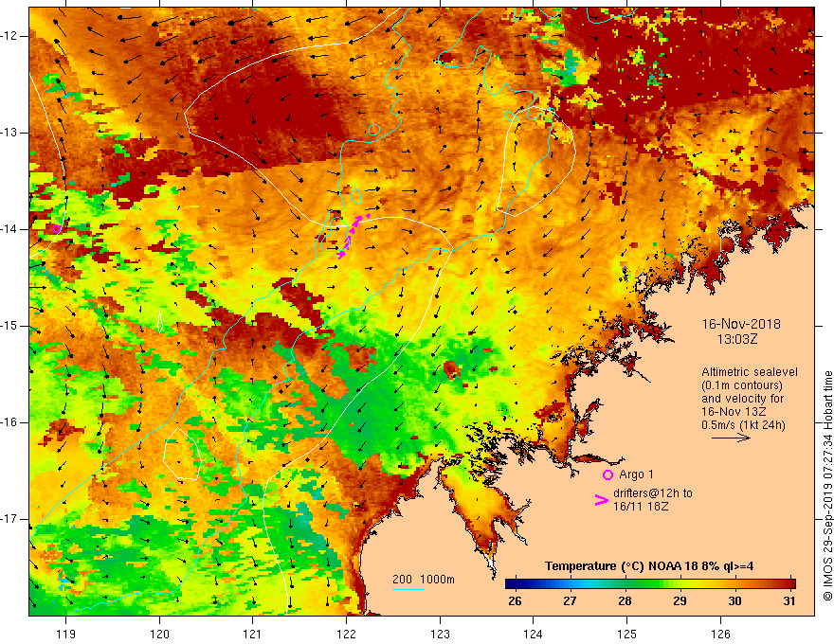Click the latitude axis label '-13'
The width and height of the screenshot is (834, 644).
point(9,133)
